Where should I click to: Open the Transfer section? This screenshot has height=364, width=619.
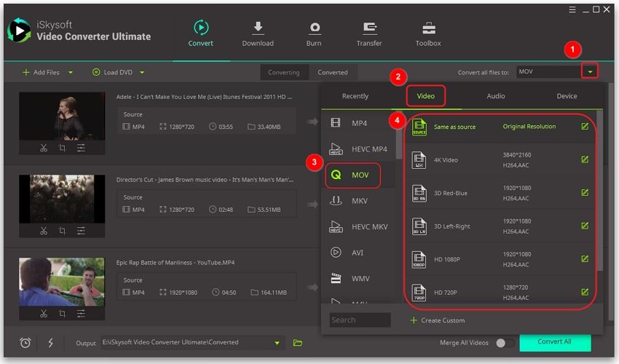[x=369, y=33]
